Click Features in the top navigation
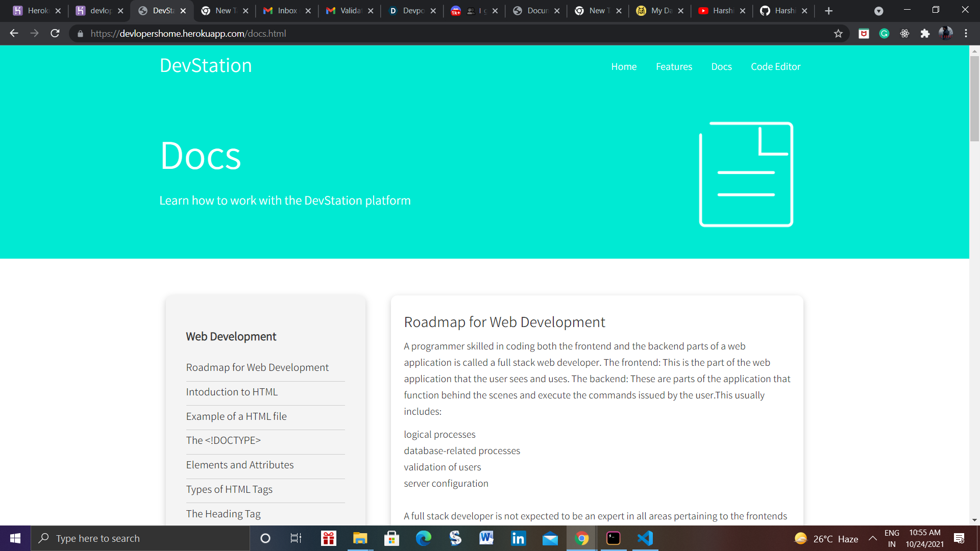 pyautogui.click(x=674, y=67)
